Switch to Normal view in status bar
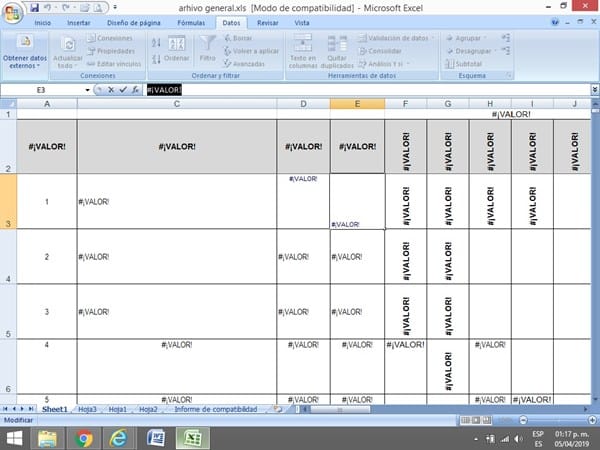The height and width of the screenshot is (450, 600). tap(465, 420)
